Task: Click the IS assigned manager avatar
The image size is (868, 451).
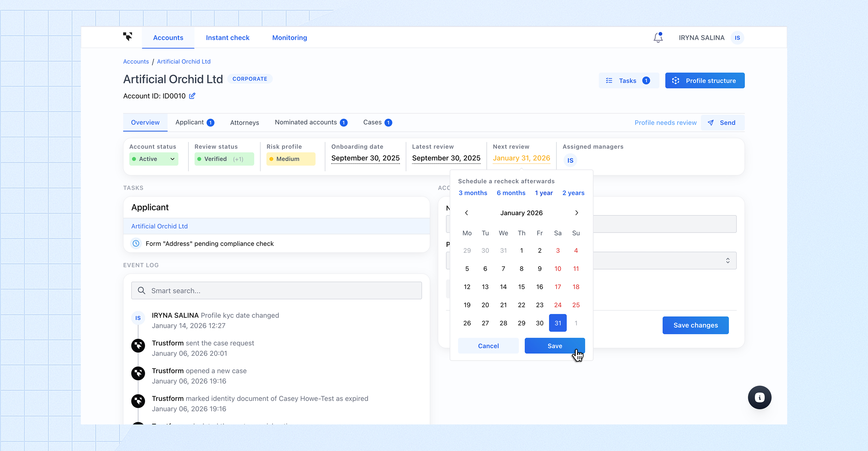Action: (x=570, y=161)
